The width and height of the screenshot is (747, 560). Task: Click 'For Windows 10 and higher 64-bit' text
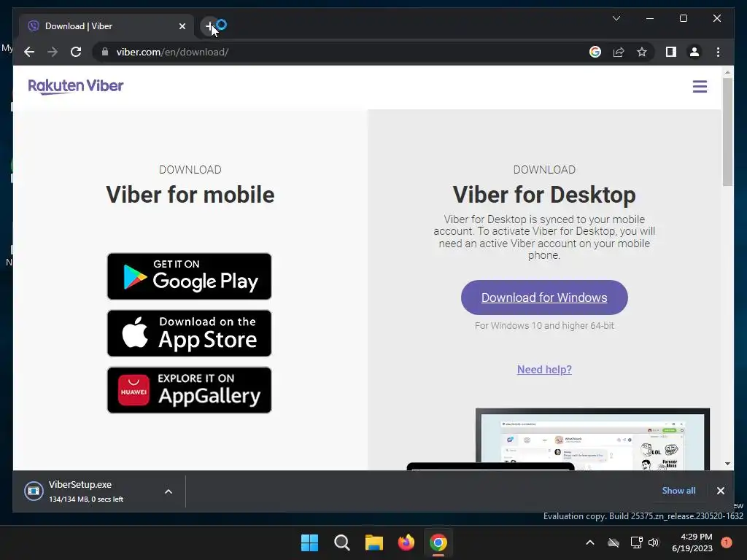coord(544,326)
